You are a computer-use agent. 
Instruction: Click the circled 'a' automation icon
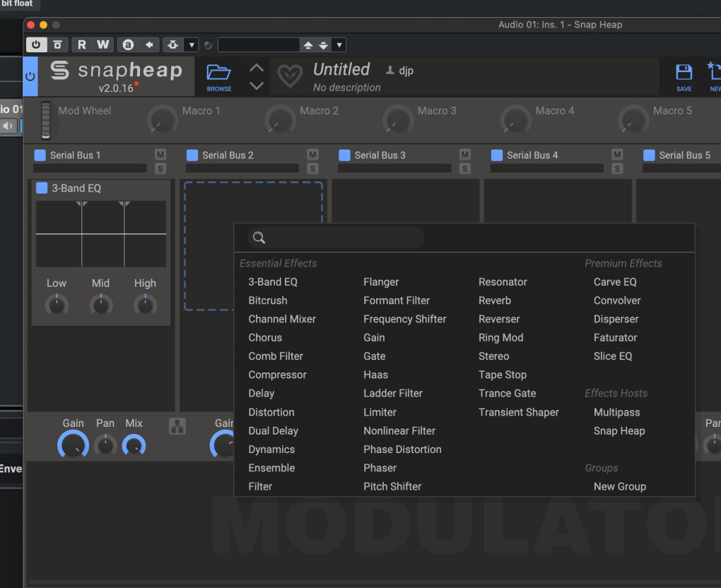128,45
